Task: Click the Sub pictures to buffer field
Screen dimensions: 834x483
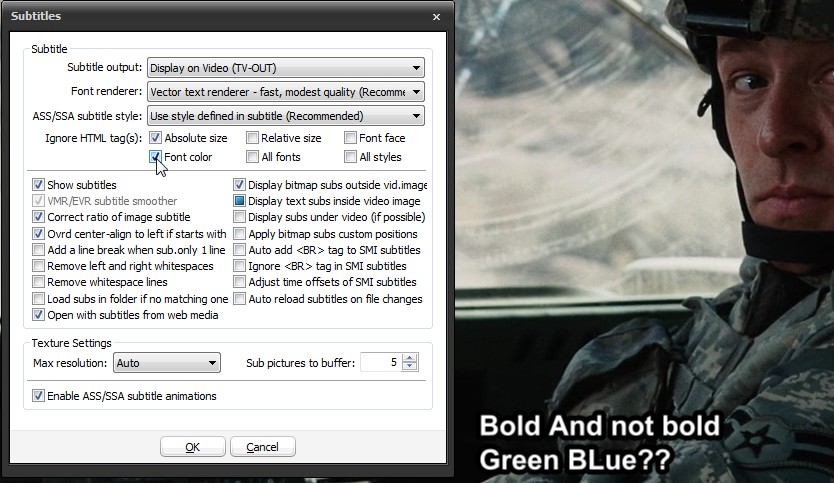Action: (x=381, y=362)
